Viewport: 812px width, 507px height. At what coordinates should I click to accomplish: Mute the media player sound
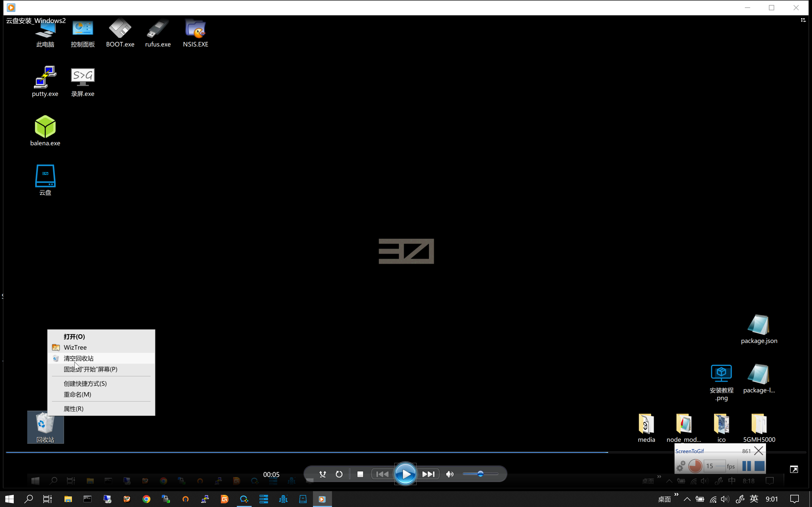click(450, 474)
